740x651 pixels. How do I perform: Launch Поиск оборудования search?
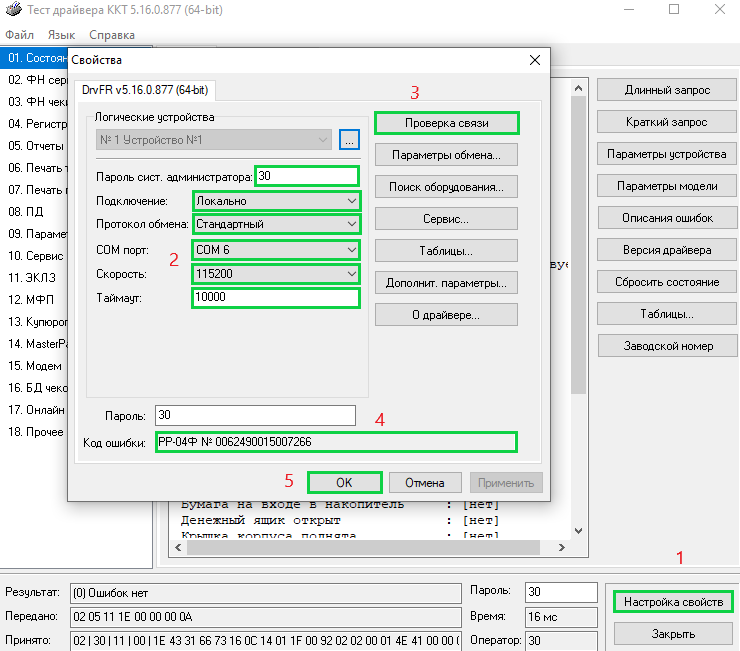(446, 187)
